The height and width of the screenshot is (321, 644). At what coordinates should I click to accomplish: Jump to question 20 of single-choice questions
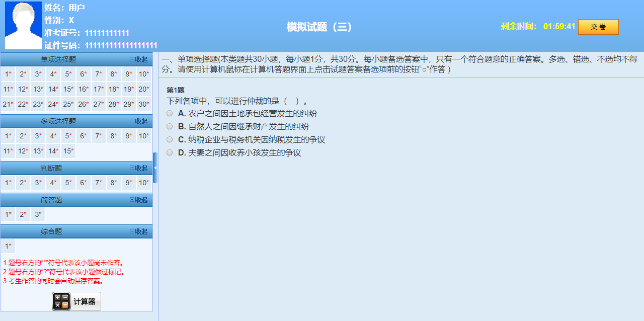143,89
